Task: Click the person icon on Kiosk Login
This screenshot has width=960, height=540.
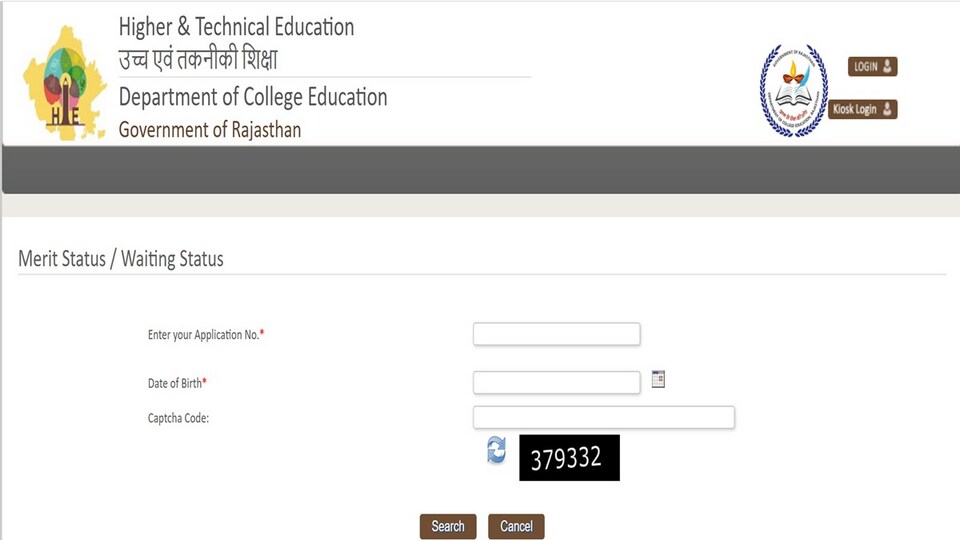Action: (887, 109)
